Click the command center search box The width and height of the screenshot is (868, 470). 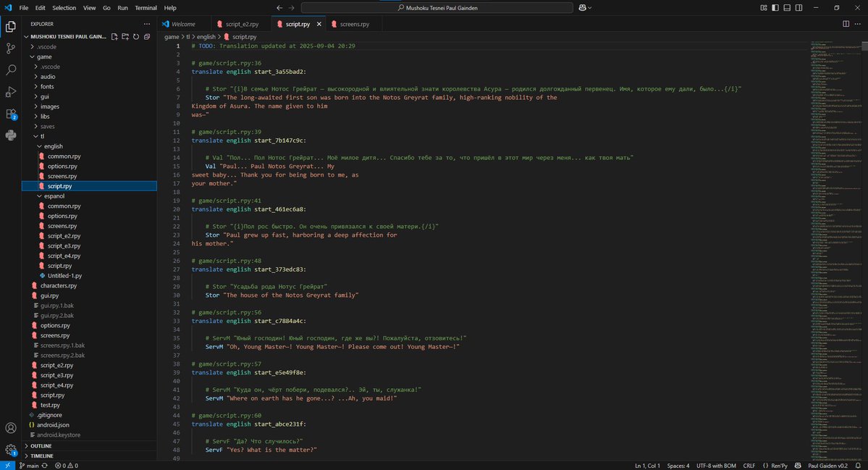coord(437,8)
